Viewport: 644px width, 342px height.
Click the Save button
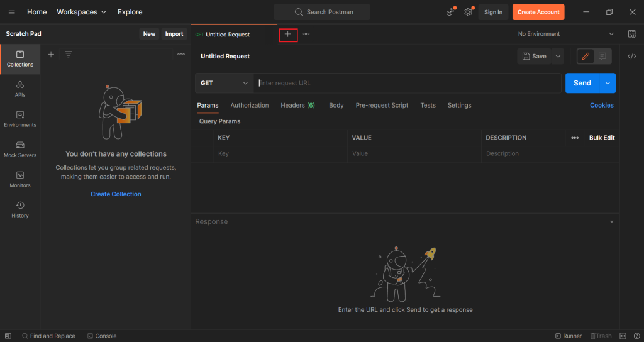[535, 56]
